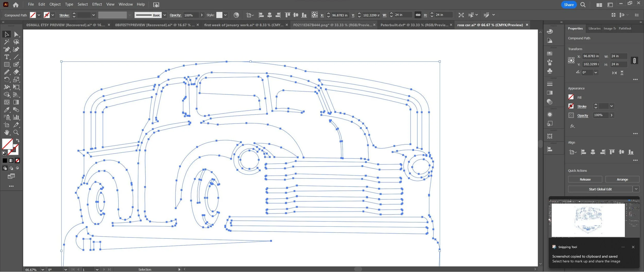Swap fill and stroke colors
644x272 pixels.
[18, 141]
